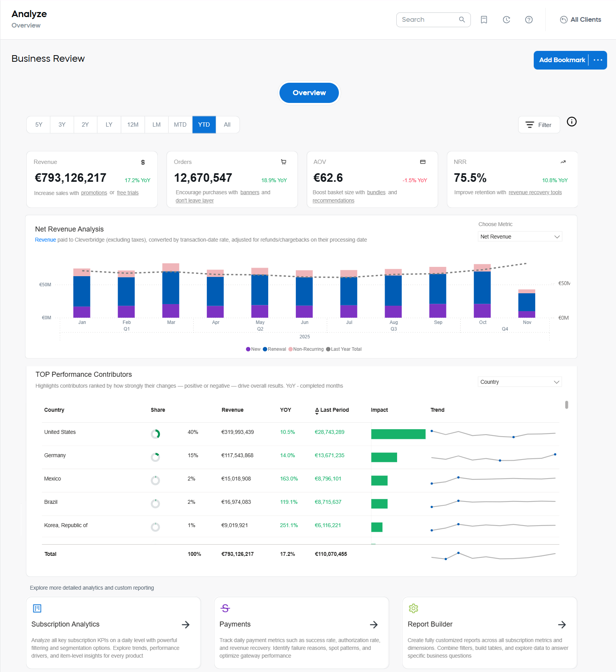Click the info circle icon beside Filter
This screenshot has height=672, width=616.
pyautogui.click(x=571, y=122)
